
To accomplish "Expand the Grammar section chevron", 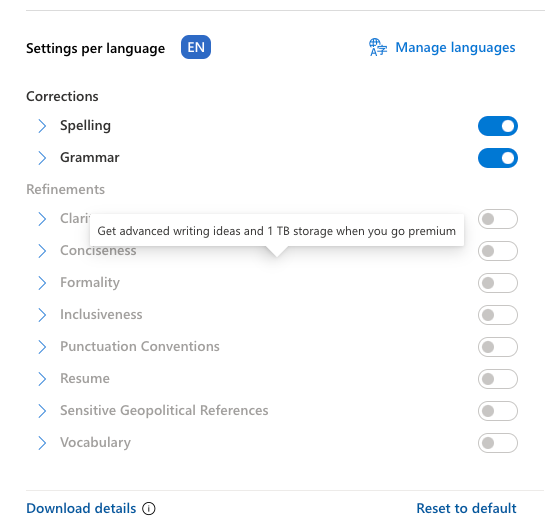I will [42, 158].
